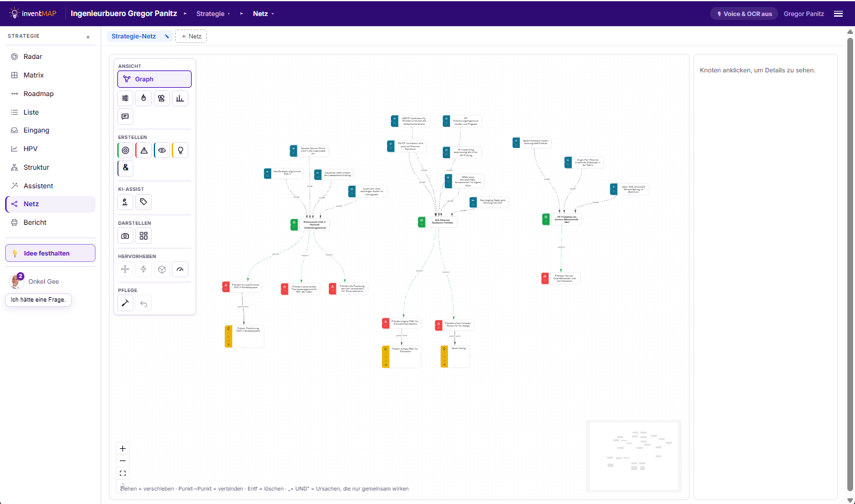The width and height of the screenshot is (855, 504).
Task: Select the Strategie-Netz tab
Action: 133,37
